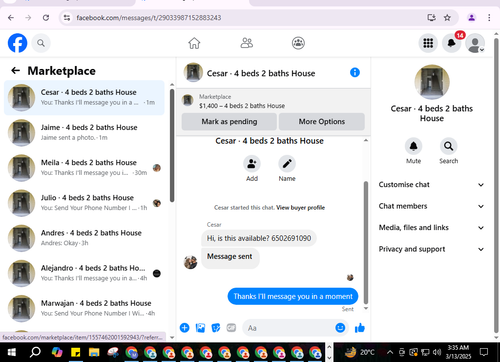
Task: Expand Customise chat section
Action: pos(431,185)
